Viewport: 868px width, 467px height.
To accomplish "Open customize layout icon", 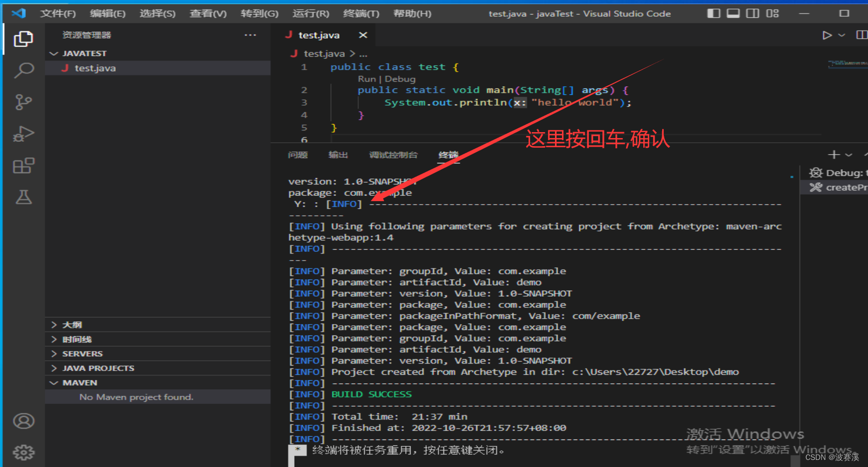I will point(773,13).
